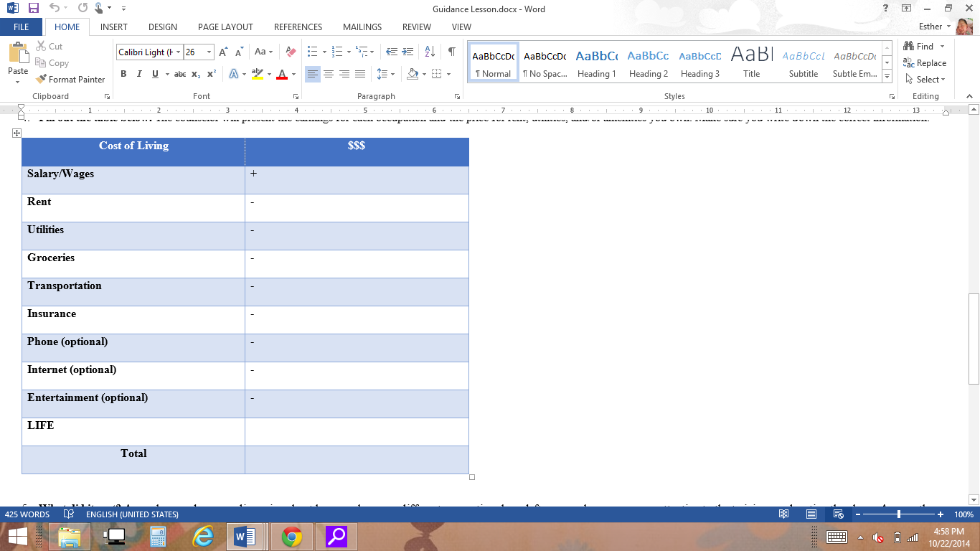
Task: Click the Paste clipboard icon
Action: tap(18, 52)
